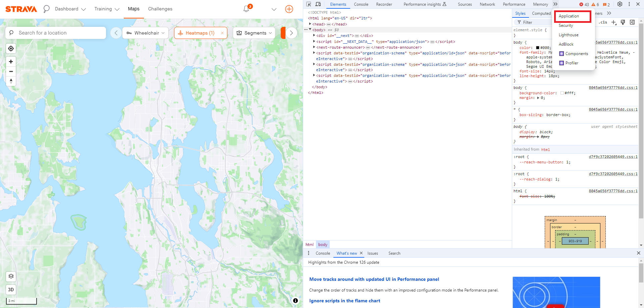This screenshot has height=308, width=644.
Task: Toggle the 3D map view
Action: point(11,290)
